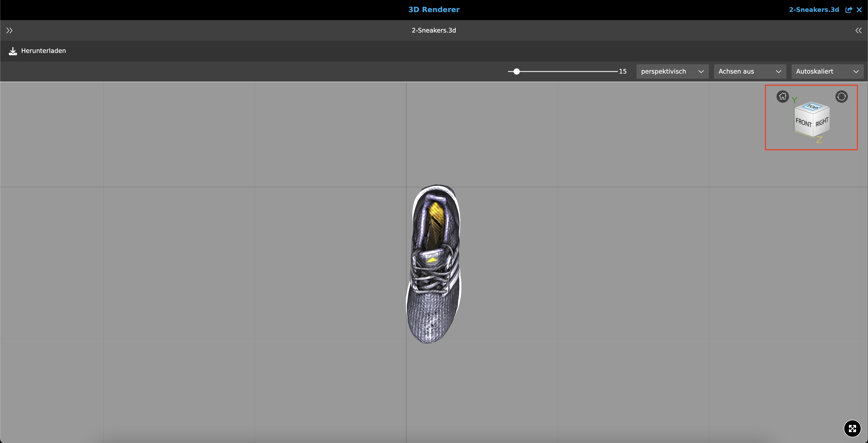Expand the left panel with the double chevron
The height and width of the screenshot is (443, 868).
(x=10, y=31)
